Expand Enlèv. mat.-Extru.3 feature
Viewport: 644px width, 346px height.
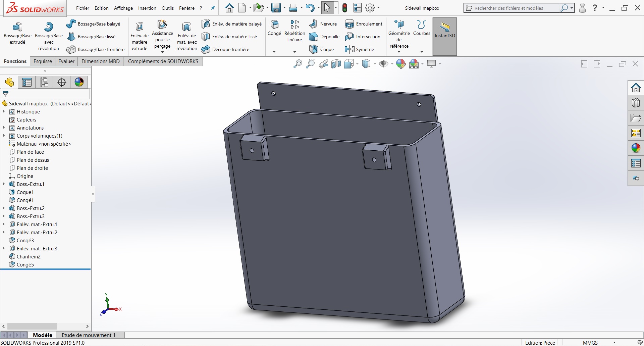coord(4,248)
